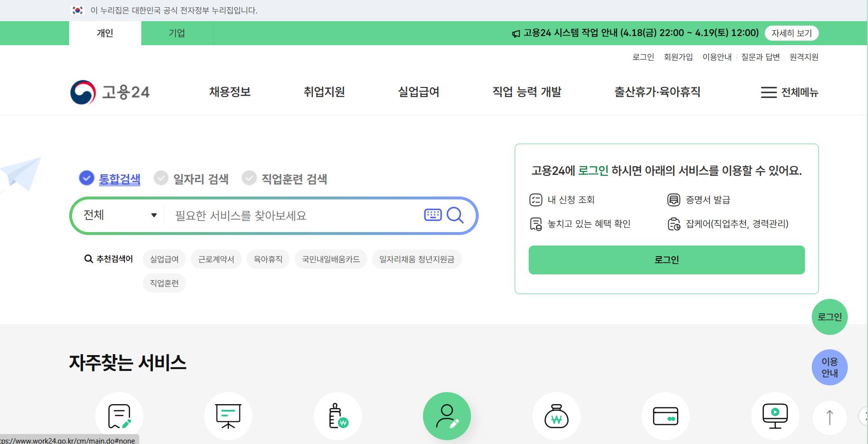The image size is (868, 444).
Task: Click the 질문과 답변 link
Action: click(x=760, y=57)
